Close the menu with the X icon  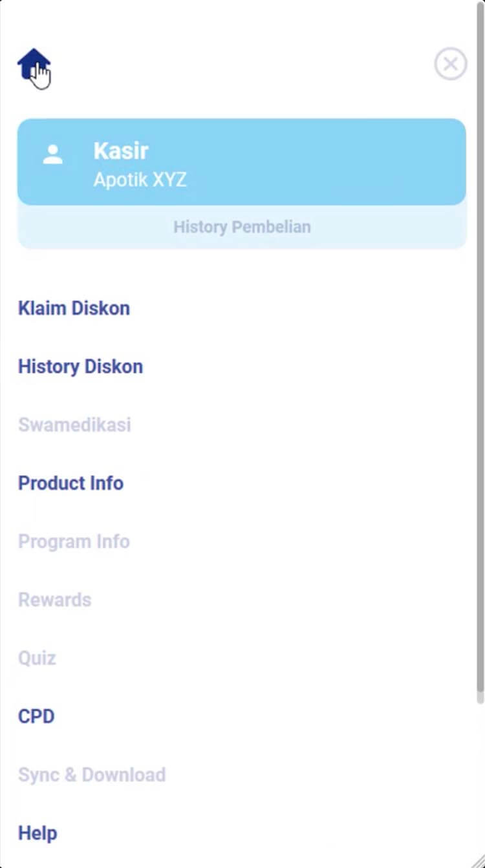coord(450,64)
